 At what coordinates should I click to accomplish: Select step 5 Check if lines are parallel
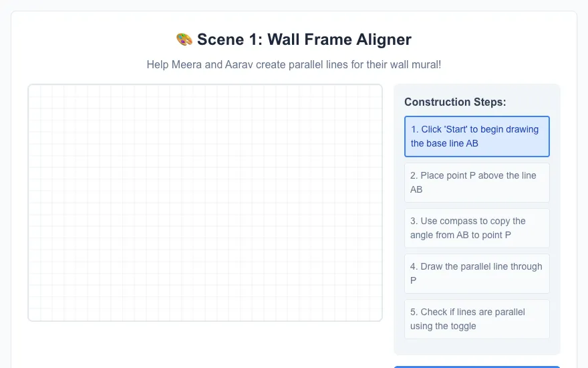tap(476, 319)
